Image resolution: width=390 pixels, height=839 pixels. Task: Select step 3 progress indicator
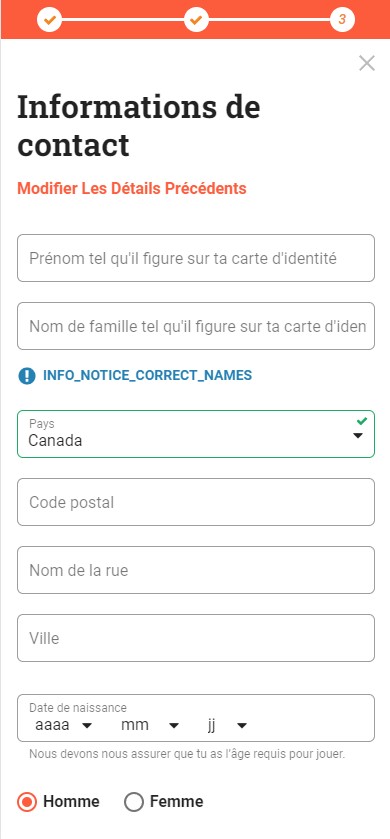(x=342, y=20)
